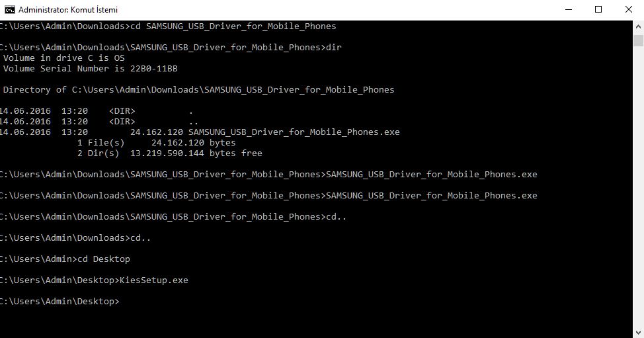Open the Command Prompt system menu icon
644x338 pixels.
coord(9,9)
